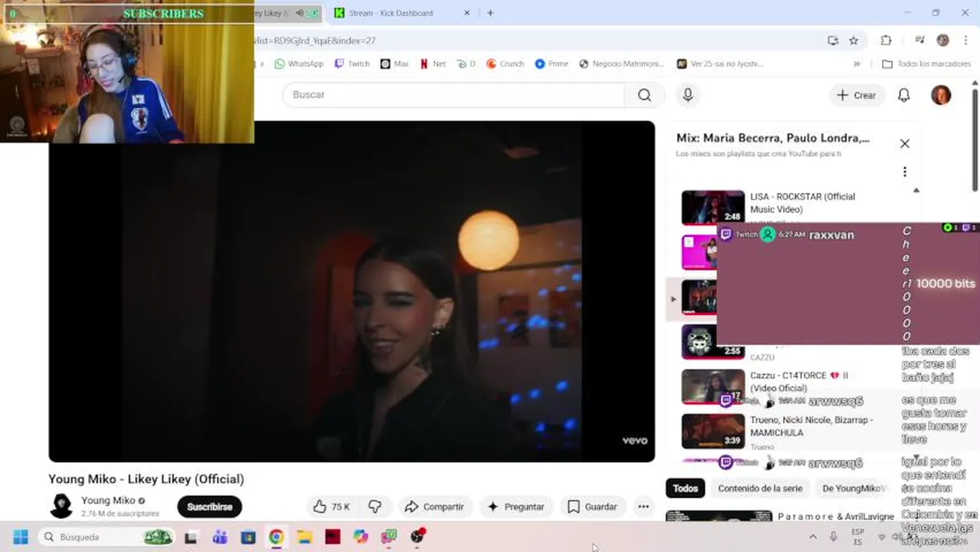Dislike the video with thumbs down
Image resolution: width=980 pixels, height=552 pixels.
coord(375,507)
